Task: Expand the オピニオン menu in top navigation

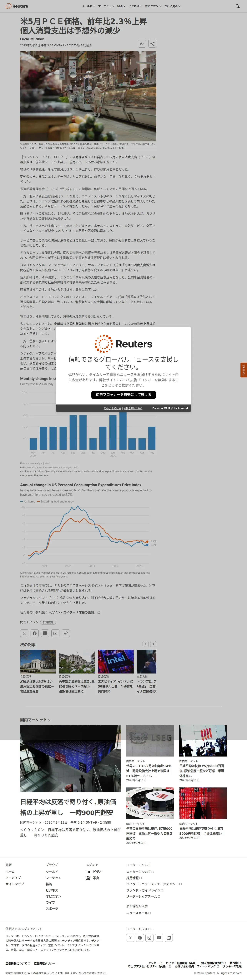Action: coord(153,6)
